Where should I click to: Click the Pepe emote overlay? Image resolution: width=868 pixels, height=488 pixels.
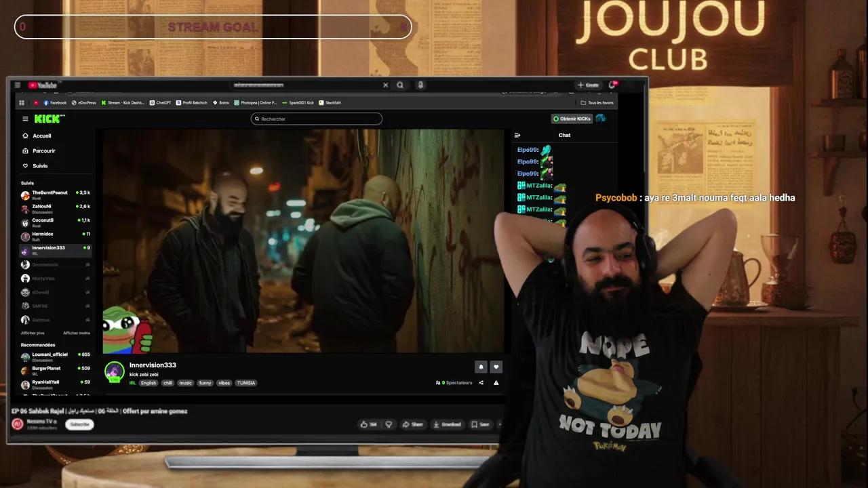(x=127, y=330)
